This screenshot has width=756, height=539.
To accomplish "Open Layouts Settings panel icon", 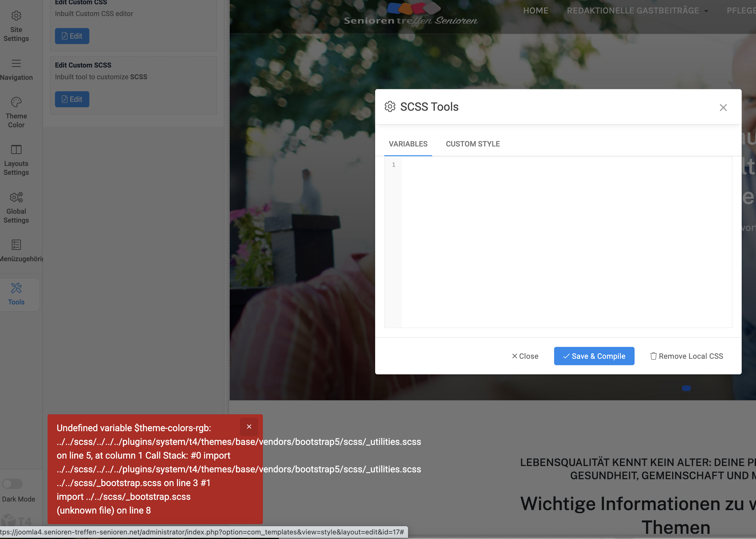I will coord(16,150).
